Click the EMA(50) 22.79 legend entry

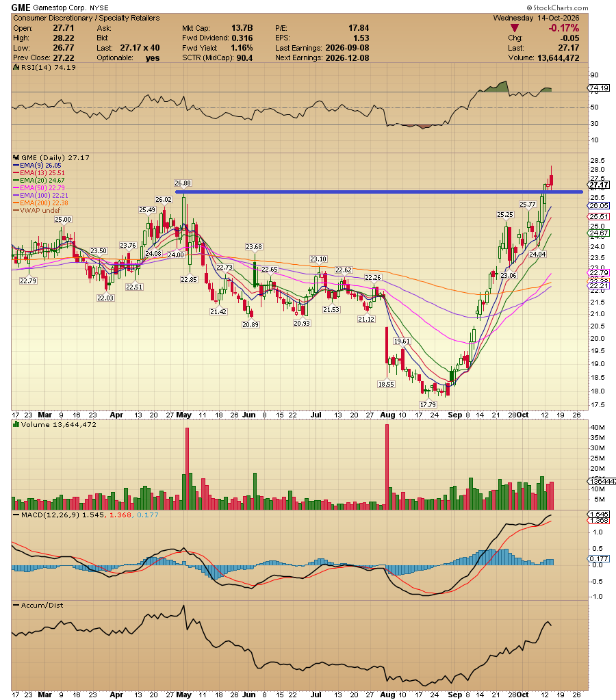pyautogui.click(x=39, y=188)
